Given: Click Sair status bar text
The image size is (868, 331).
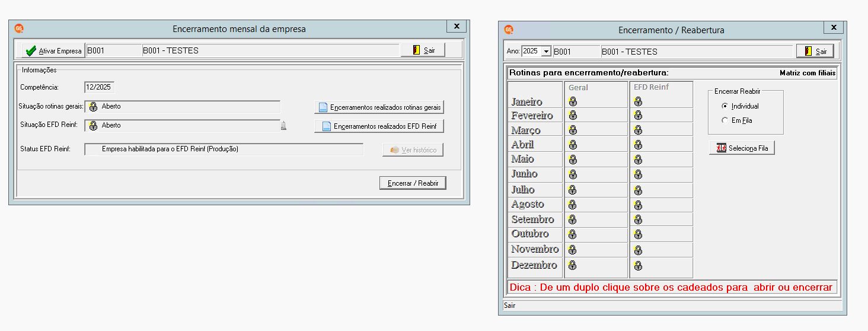Looking at the screenshot, I should pos(509,305).
